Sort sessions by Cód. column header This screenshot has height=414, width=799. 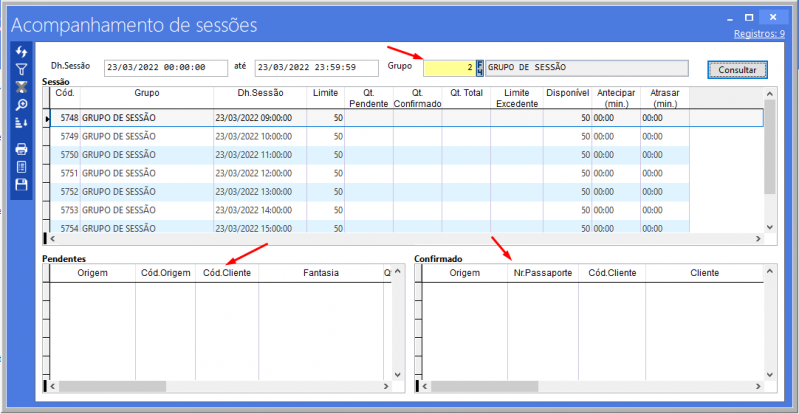coord(65,97)
